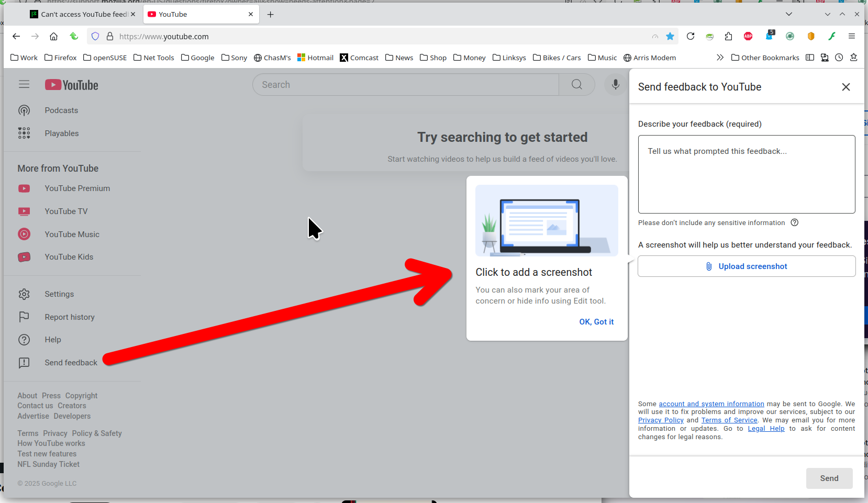Click into the feedback description text box
The width and height of the screenshot is (868, 503).
tap(747, 174)
